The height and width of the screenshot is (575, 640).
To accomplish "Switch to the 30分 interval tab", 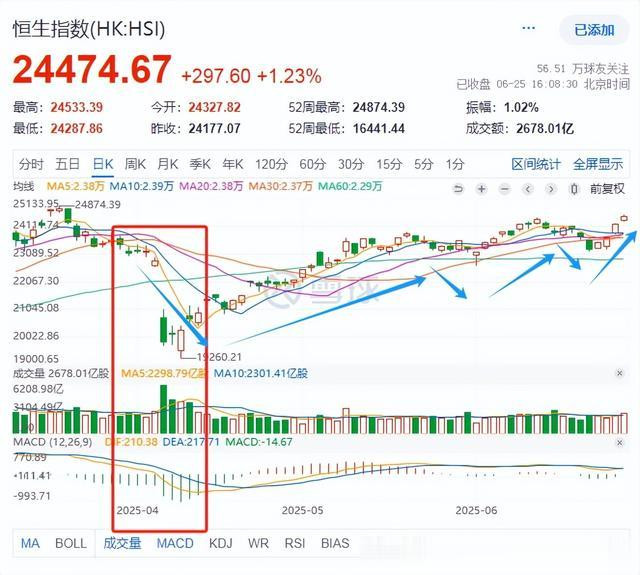I will pyautogui.click(x=351, y=164).
